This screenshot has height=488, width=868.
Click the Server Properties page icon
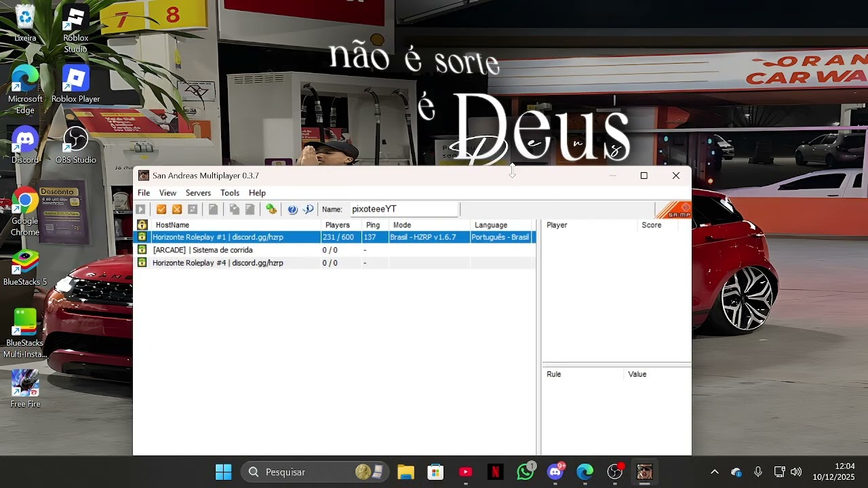(x=250, y=209)
